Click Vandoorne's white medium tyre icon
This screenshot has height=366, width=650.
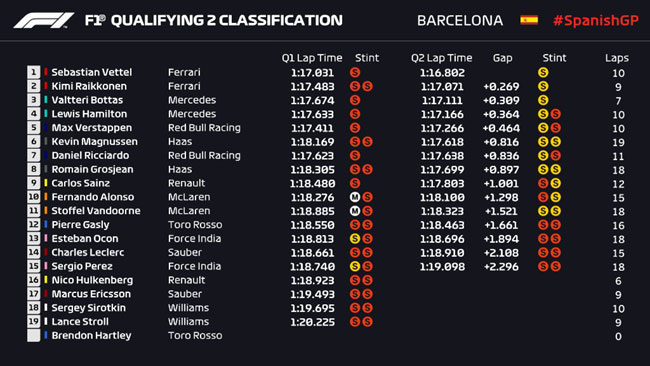354,211
